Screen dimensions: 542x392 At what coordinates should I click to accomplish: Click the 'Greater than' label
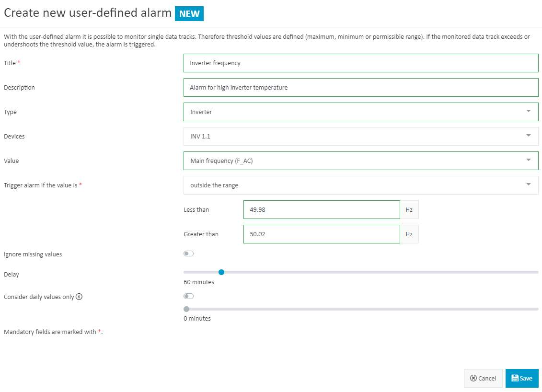pos(201,234)
